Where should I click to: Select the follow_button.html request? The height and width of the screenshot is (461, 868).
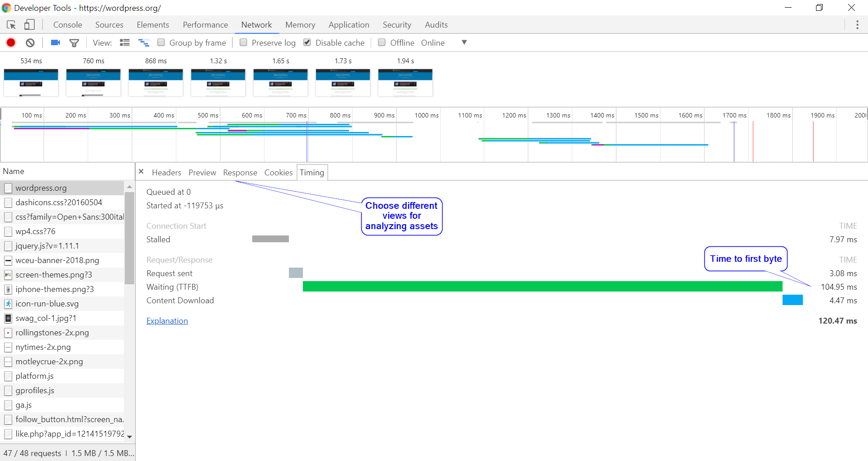[x=62, y=419]
